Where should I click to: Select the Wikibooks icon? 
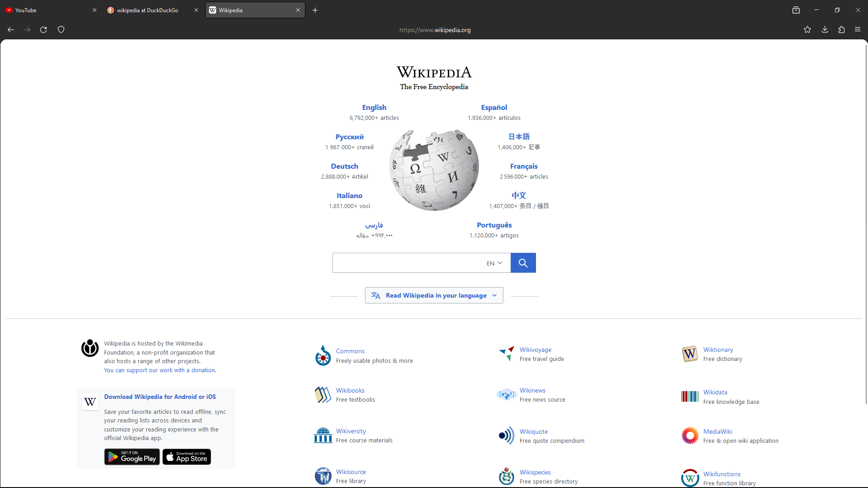point(323,394)
